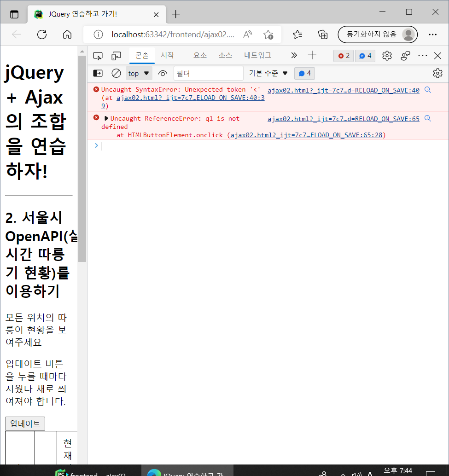
Task: Open the 동기화하지 않음 profile button
Action: coord(378,35)
